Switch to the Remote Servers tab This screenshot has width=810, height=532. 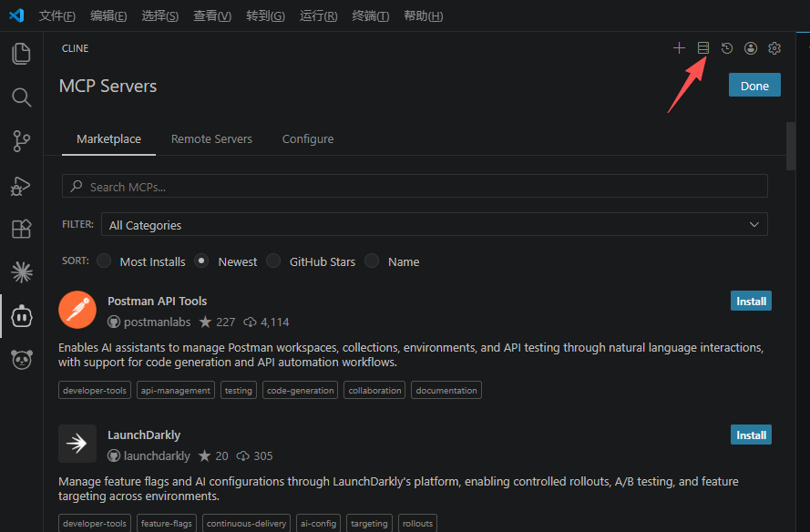click(x=211, y=139)
